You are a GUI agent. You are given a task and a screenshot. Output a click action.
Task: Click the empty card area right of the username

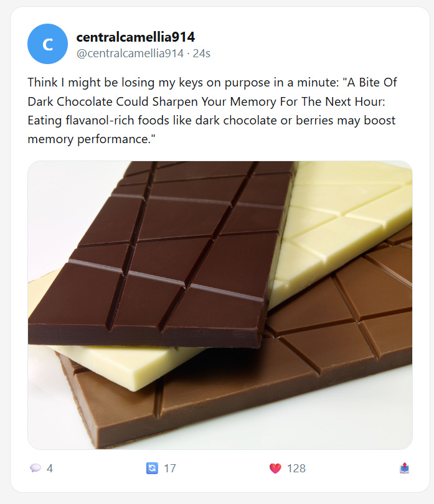click(x=315, y=44)
